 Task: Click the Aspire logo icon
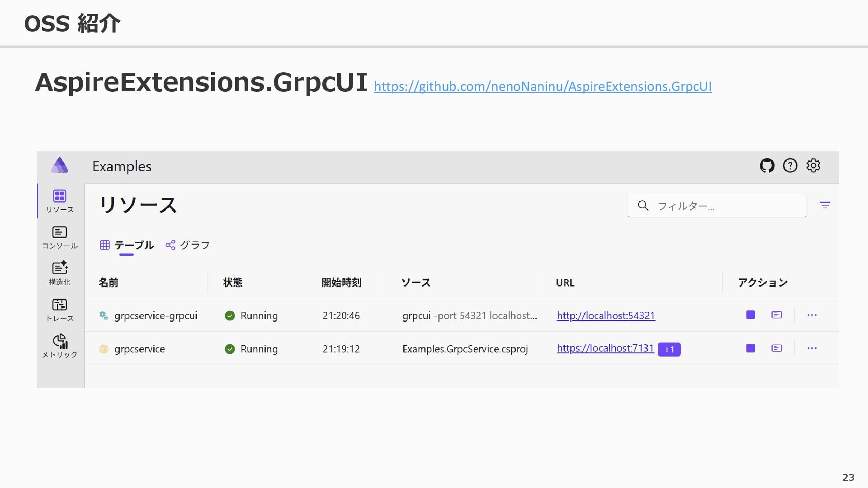[x=60, y=166]
